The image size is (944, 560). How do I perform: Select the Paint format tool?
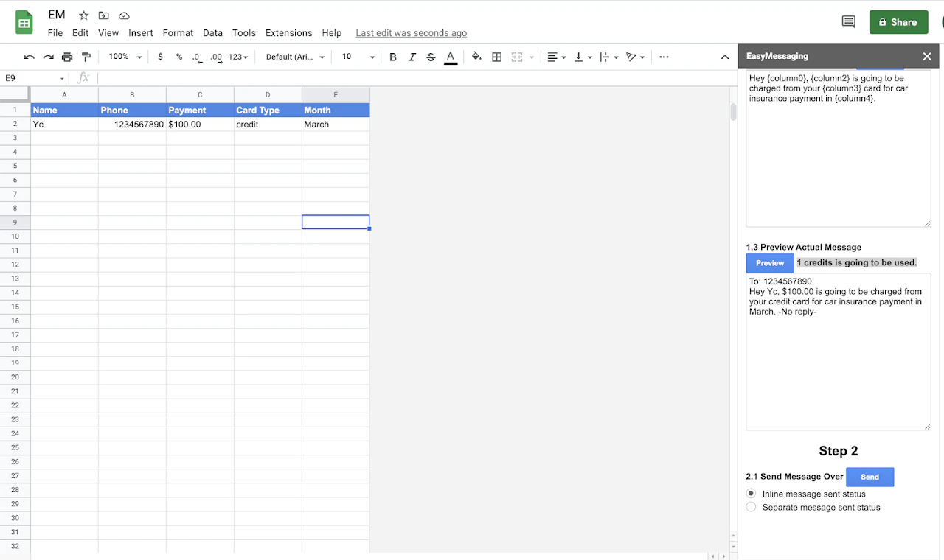click(86, 57)
